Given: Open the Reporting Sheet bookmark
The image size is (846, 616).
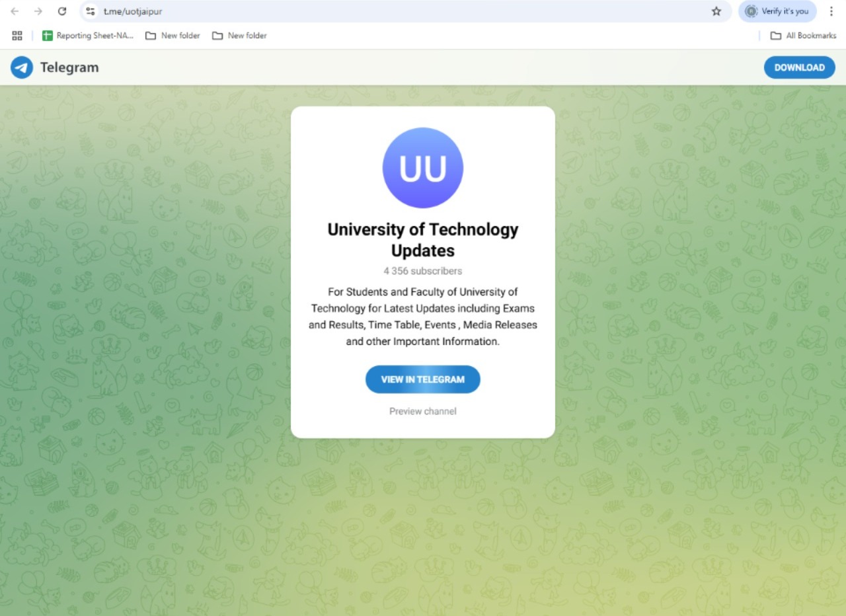Looking at the screenshot, I should [x=88, y=36].
